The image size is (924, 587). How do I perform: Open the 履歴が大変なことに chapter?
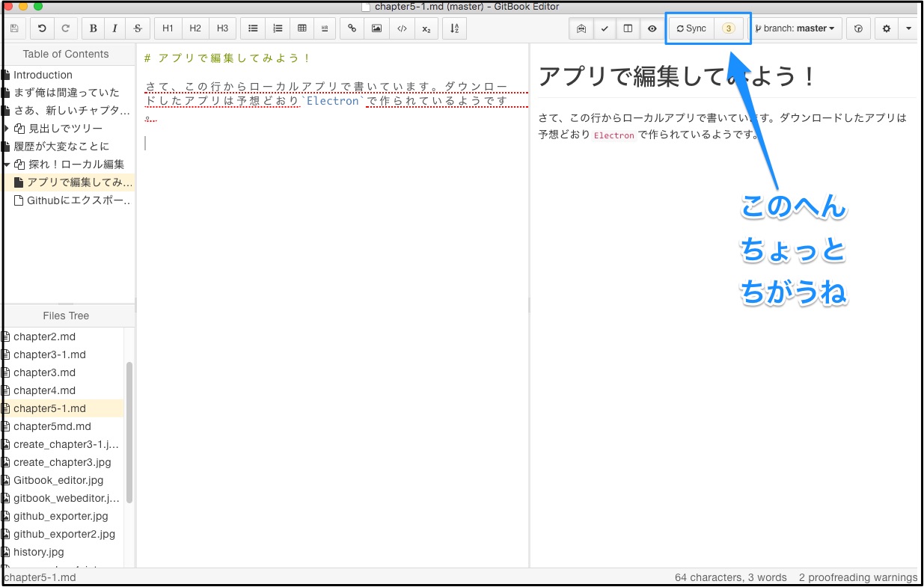click(68, 147)
